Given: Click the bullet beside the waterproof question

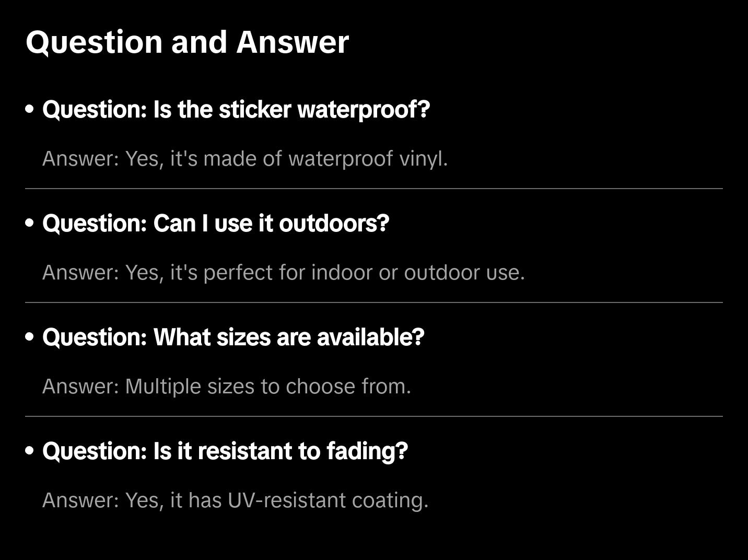Looking at the screenshot, I should (x=30, y=110).
